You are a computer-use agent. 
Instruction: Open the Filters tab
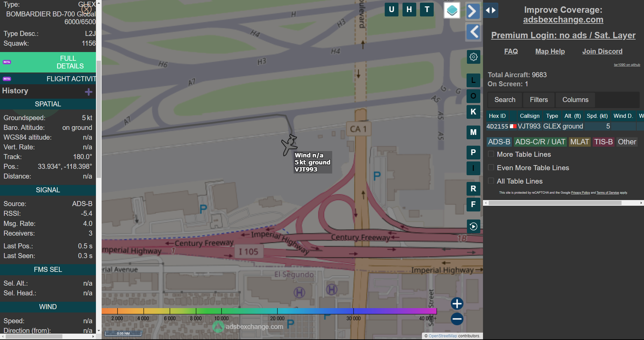[x=539, y=100]
